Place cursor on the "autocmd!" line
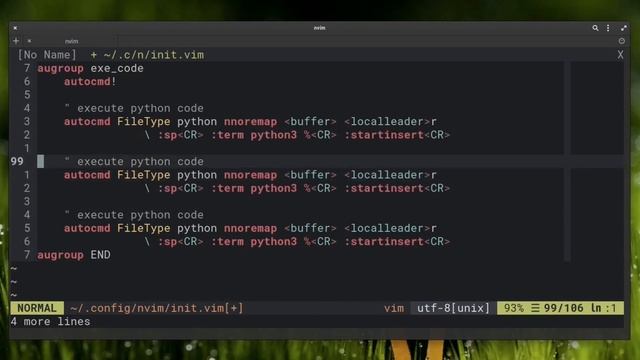This screenshot has width=640, height=360. tap(90, 82)
